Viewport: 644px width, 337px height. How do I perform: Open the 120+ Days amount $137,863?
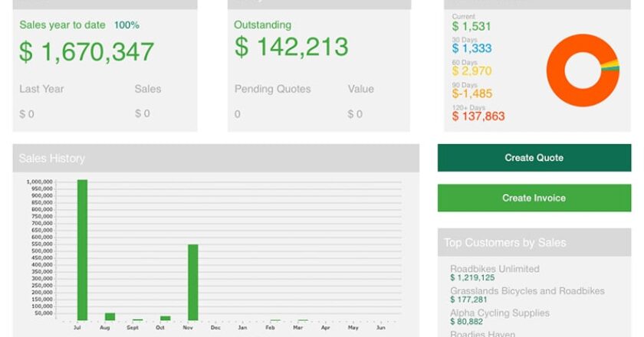[478, 116]
